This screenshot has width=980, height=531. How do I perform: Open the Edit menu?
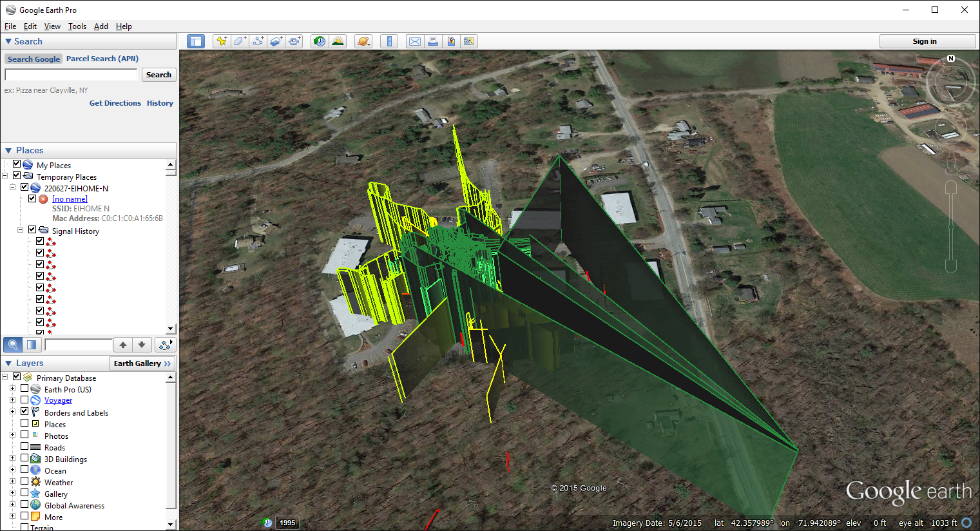(30, 26)
